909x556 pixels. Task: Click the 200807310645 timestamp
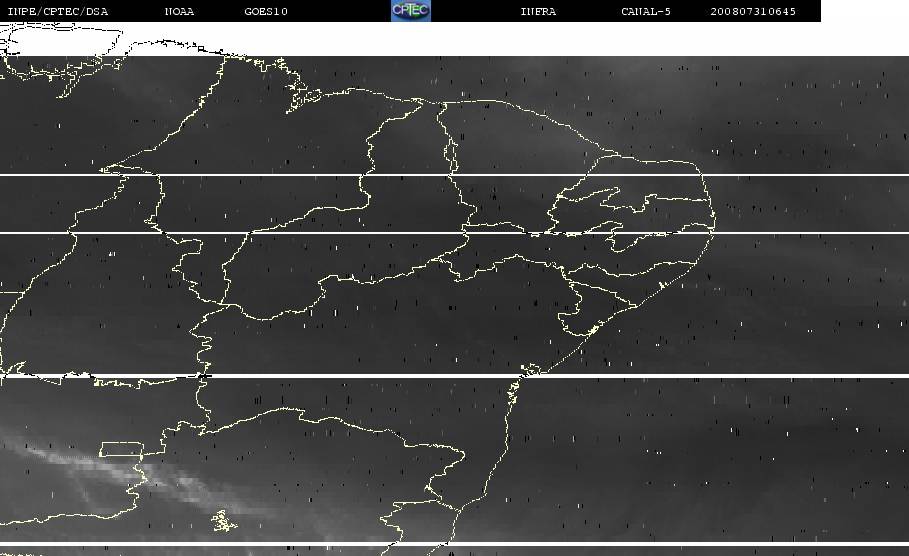tap(753, 12)
